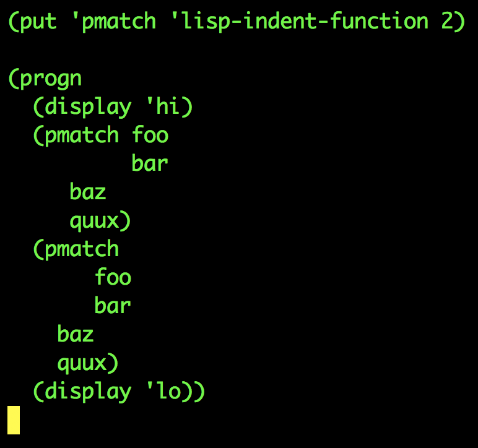Click foo below second pmatch
This screenshot has height=448, width=478.
tap(113, 277)
